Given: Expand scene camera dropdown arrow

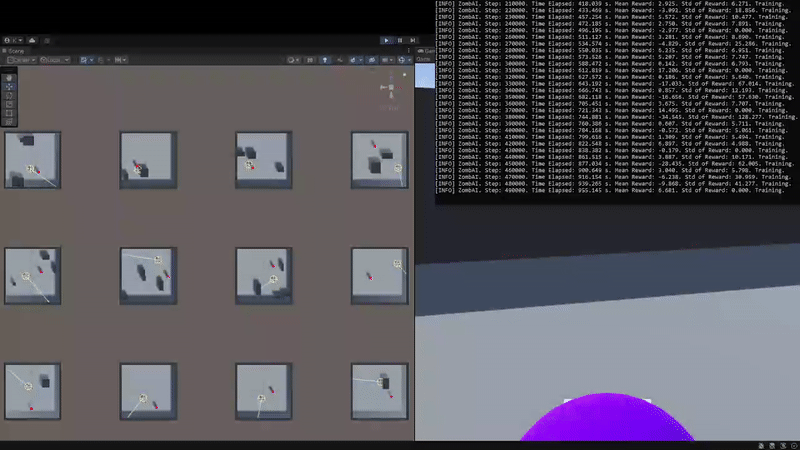Looking at the screenshot, I should [x=391, y=60].
